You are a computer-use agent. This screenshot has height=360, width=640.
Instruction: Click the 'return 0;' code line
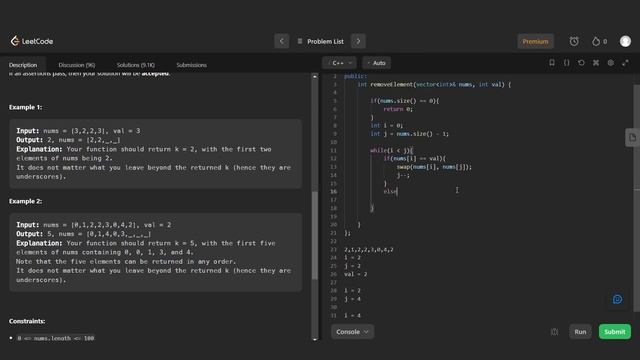click(398, 109)
